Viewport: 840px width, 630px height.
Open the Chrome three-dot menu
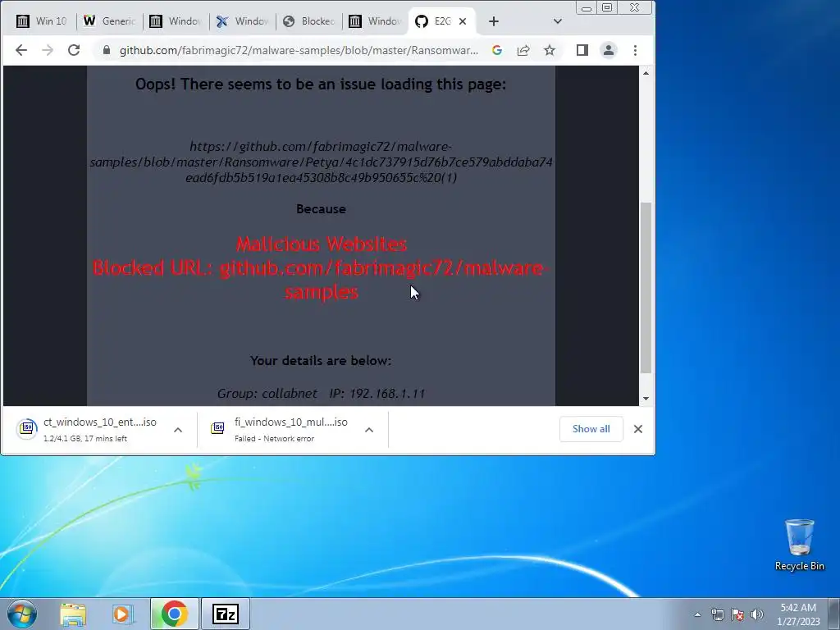click(x=635, y=50)
